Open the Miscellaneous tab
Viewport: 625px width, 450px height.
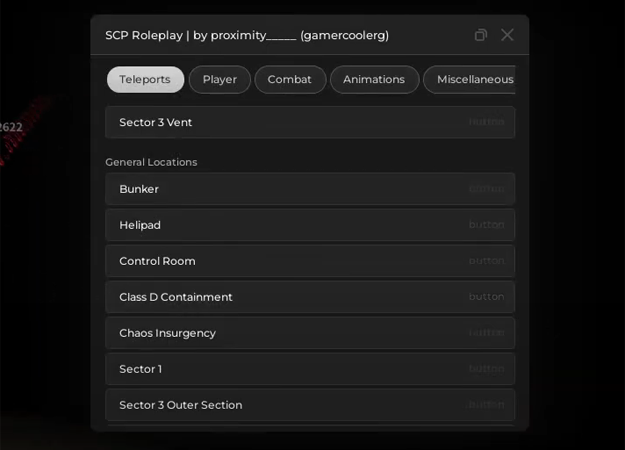(x=470, y=79)
